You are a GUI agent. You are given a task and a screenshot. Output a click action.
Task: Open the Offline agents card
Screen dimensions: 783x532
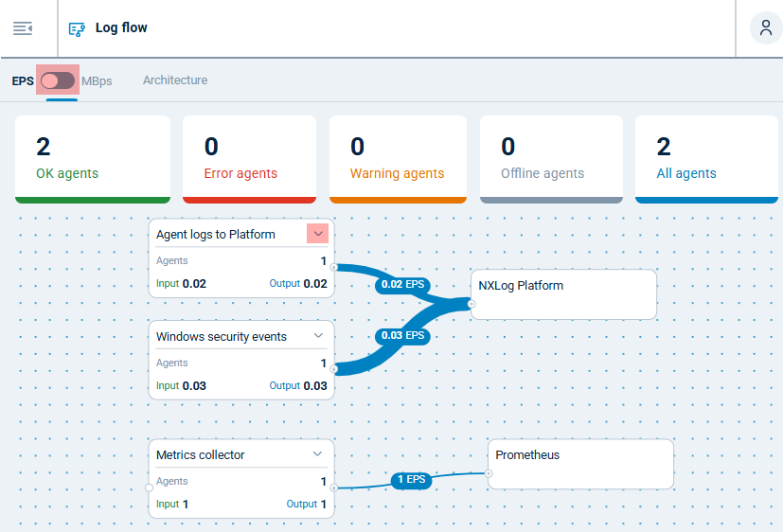coord(551,159)
